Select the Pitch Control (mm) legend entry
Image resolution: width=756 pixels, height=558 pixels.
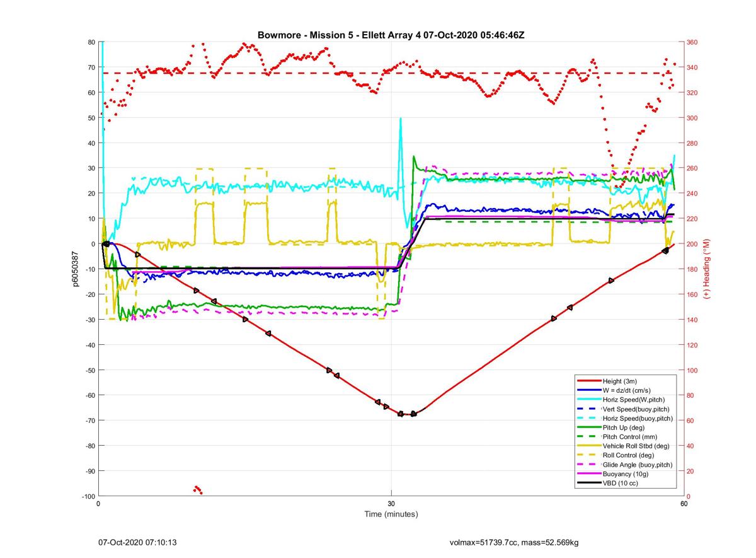[625, 437]
